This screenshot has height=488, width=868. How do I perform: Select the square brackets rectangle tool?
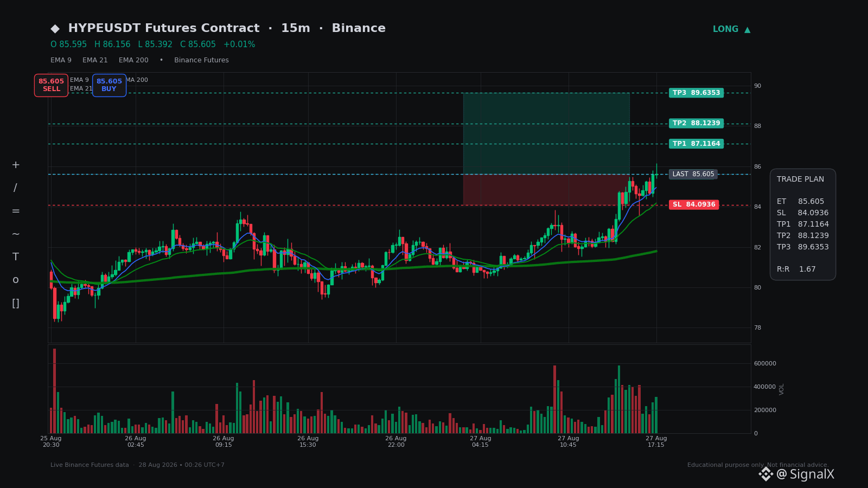coord(16,303)
